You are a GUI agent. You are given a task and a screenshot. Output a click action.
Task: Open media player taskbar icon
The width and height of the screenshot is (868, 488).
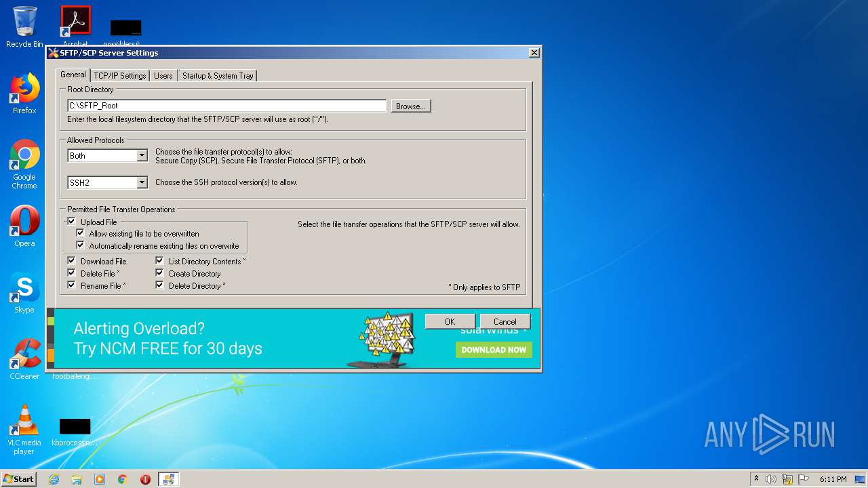coord(100,479)
